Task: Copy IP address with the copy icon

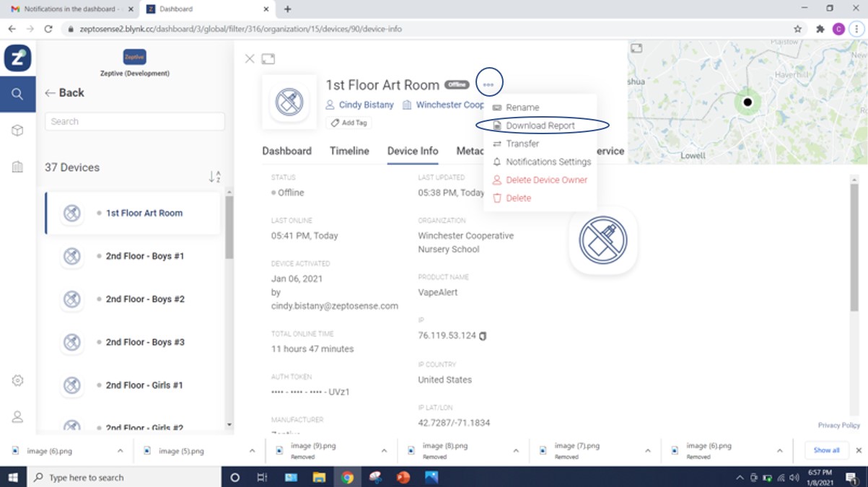Action: [483, 335]
